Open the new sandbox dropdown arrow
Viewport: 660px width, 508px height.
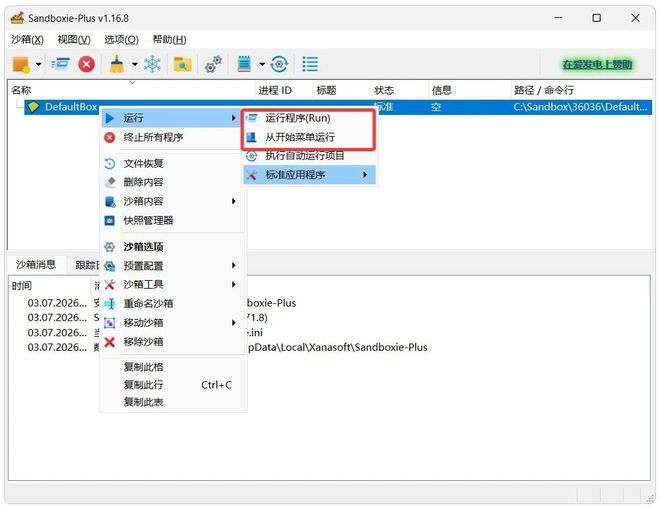tap(38, 64)
